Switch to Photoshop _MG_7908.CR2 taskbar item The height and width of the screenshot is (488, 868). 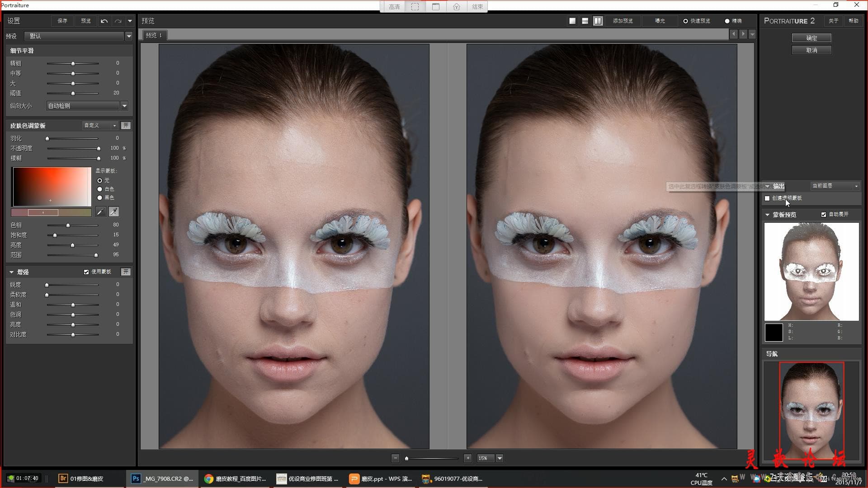[x=162, y=479]
